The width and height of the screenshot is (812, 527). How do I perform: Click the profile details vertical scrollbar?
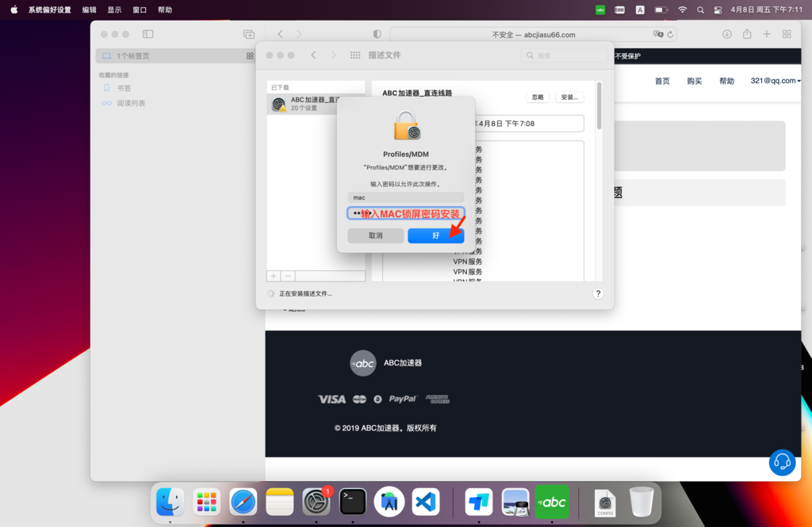[x=599, y=107]
